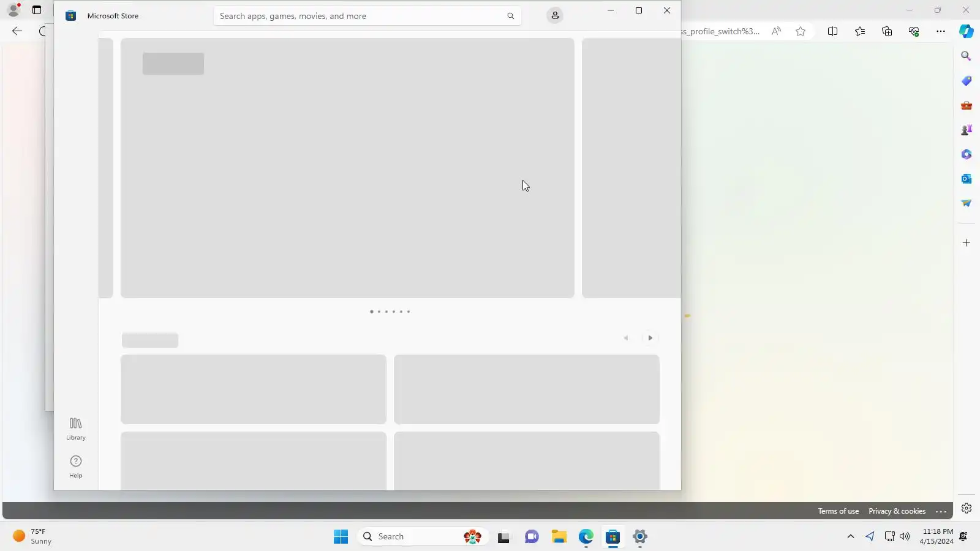Go back in the Edge browser
The image size is (980, 551).
coord(17,31)
